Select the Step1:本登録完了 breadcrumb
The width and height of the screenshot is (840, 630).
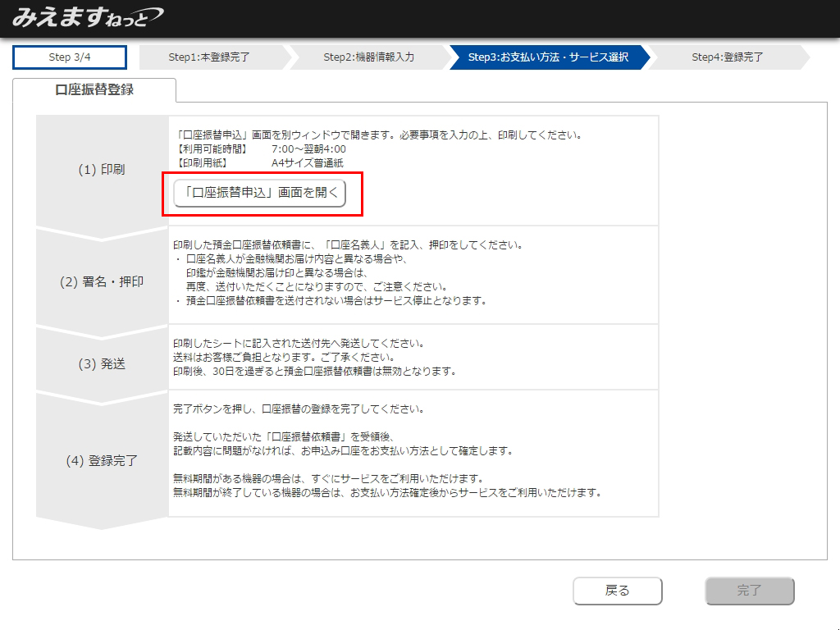pyautogui.click(x=209, y=57)
